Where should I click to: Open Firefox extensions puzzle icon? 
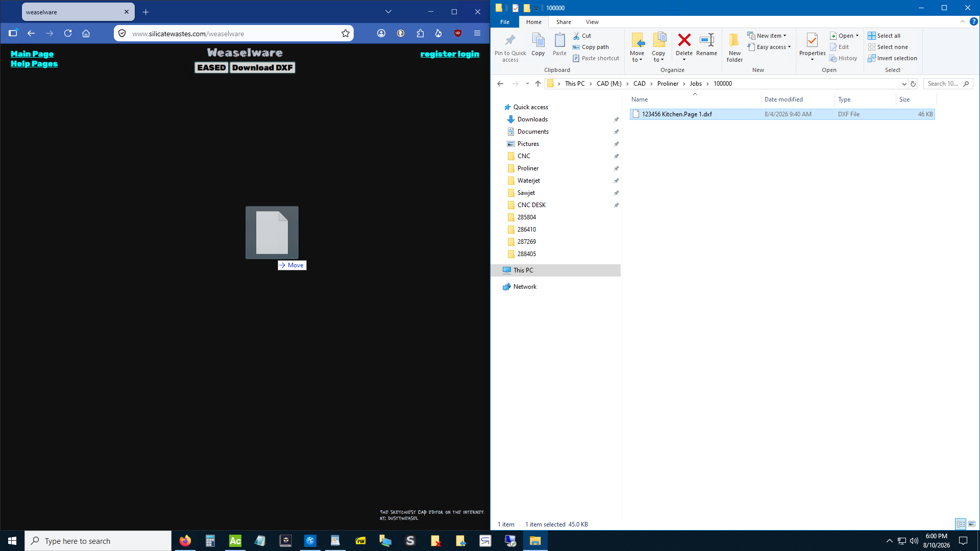tap(420, 34)
